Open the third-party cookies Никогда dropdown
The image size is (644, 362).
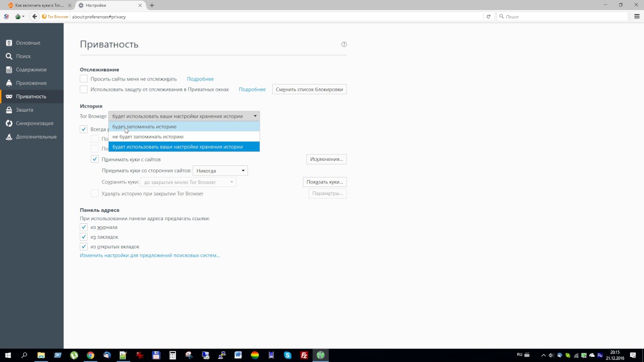pos(220,171)
